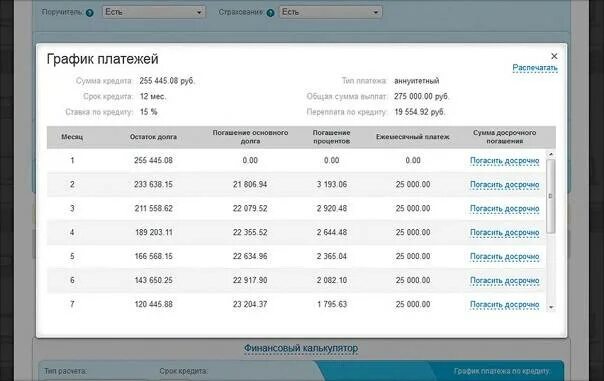
Task: Select the balance value 233 638.15
Action: [x=153, y=185]
